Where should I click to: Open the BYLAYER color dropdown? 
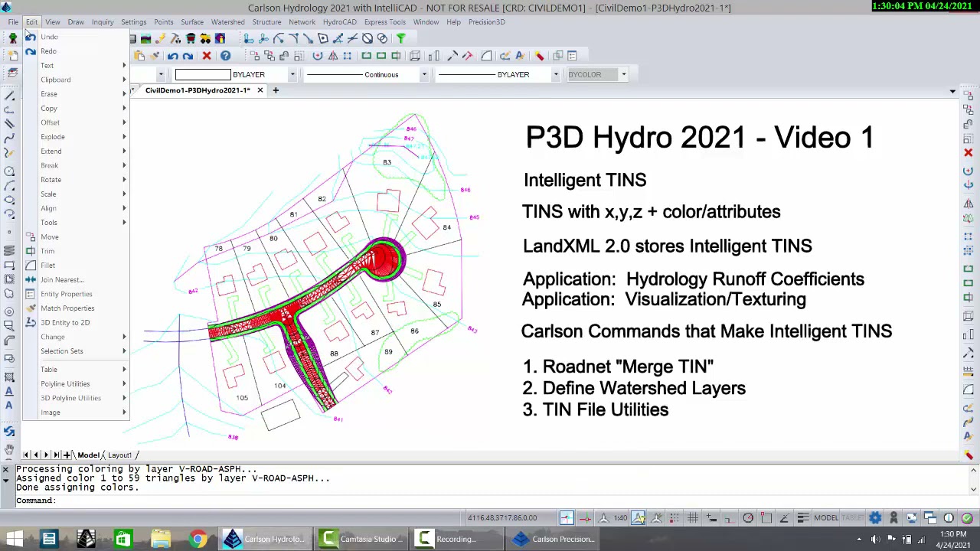pos(292,75)
